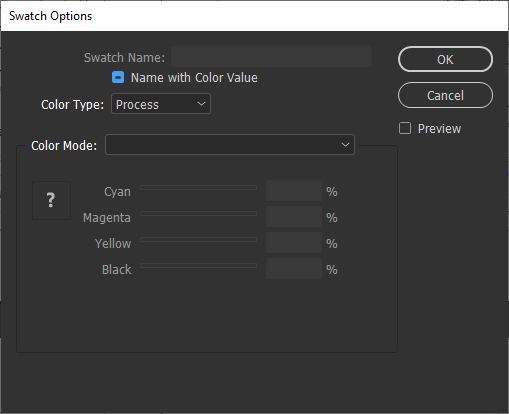
Task: Click the Yellow slider track
Action: [x=199, y=240]
